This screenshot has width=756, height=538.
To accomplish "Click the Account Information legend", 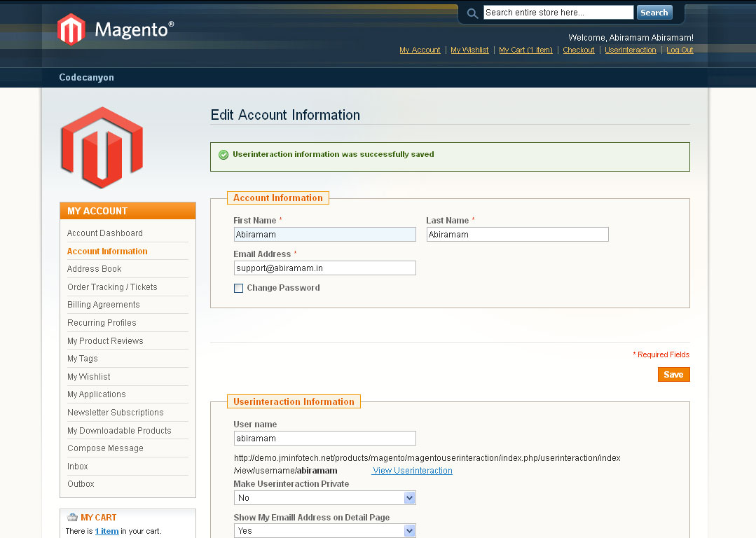I will (x=277, y=198).
